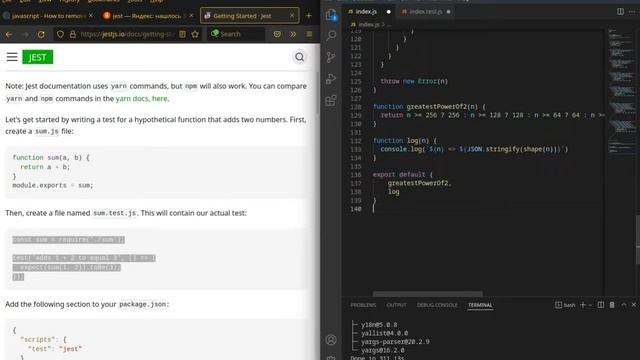640x360 pixels.
Task: Click the browser page vertical scrollbar
Action: coord(318,93)
